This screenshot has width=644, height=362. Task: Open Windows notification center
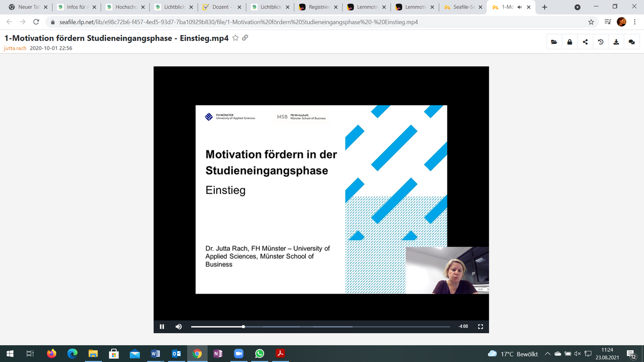point(632,354)
